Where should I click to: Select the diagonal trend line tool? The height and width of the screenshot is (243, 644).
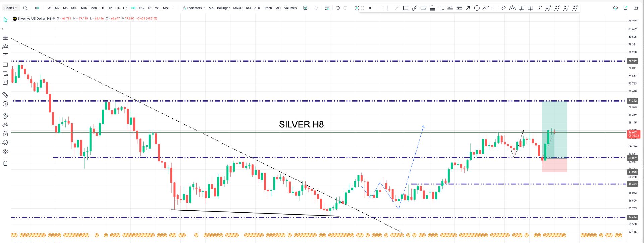tap(396, 8)
